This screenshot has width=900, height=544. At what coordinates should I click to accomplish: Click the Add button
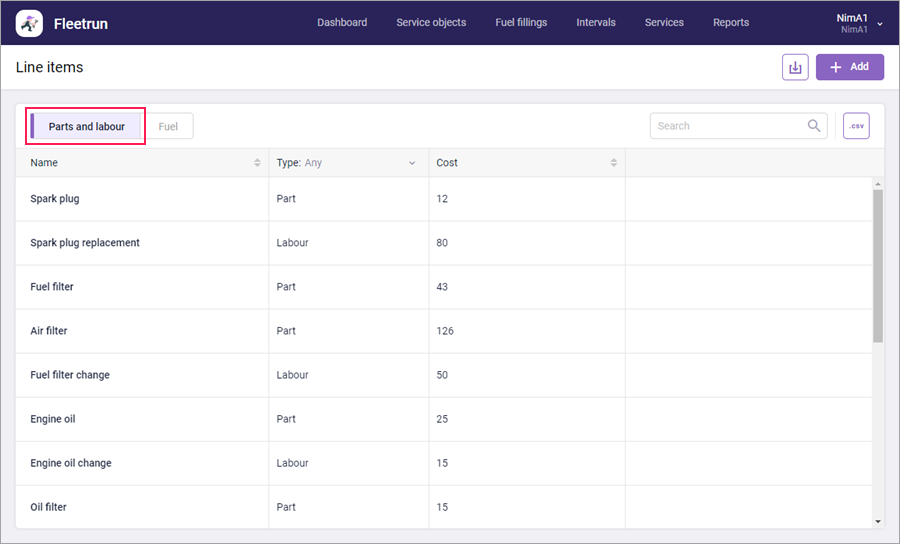850,67
